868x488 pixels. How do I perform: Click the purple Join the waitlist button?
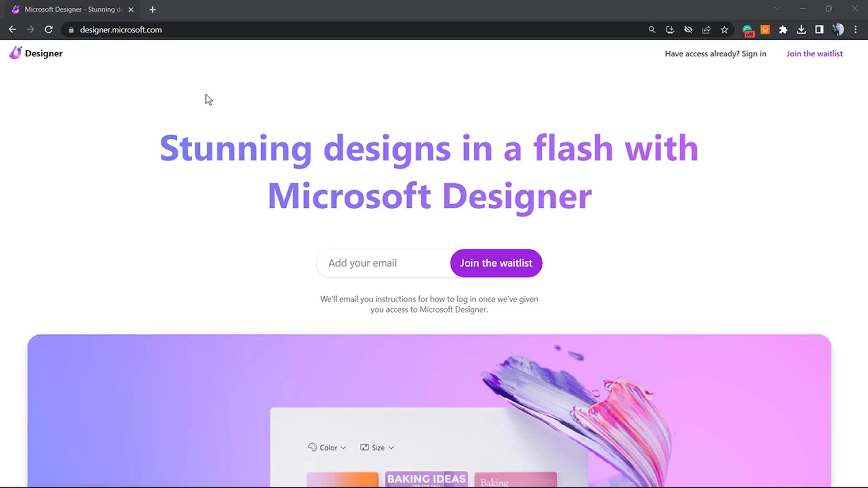click(496, 263)
